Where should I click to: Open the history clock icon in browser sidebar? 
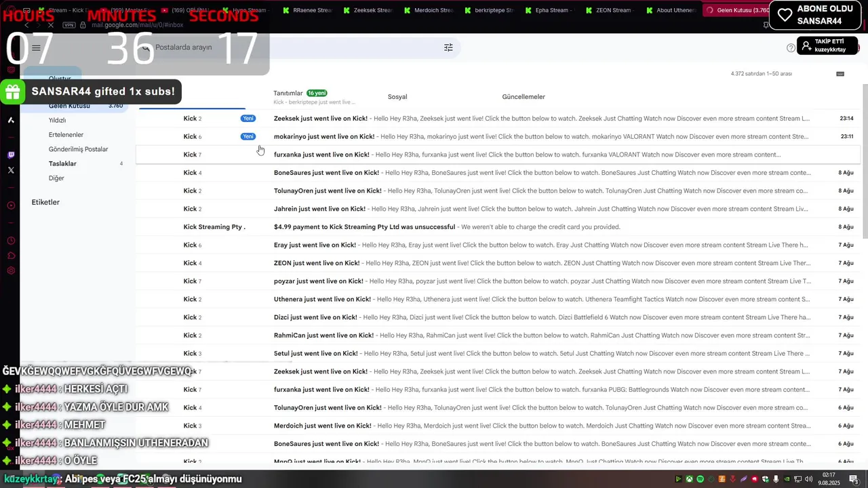(x=11, y=241)
